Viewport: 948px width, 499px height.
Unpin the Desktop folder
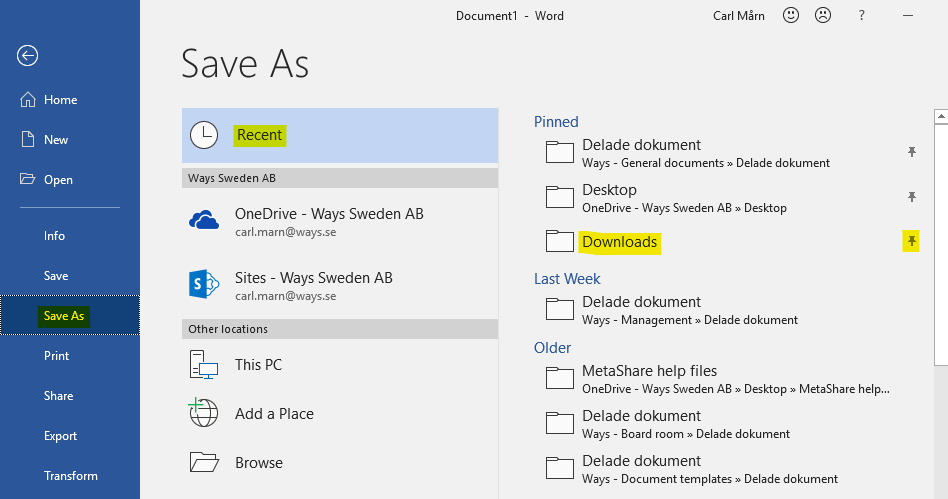pos(912,197)
